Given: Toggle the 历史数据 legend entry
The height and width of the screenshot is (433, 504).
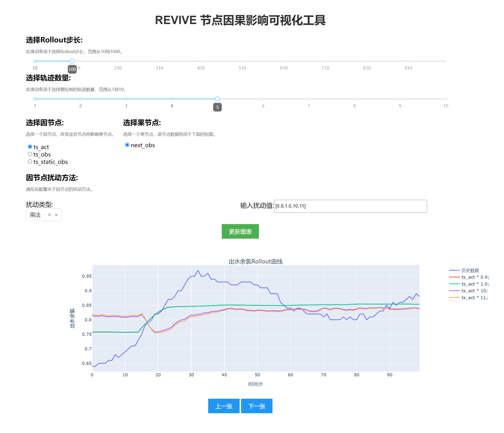Looking at the screenshot, I should 464,270.
